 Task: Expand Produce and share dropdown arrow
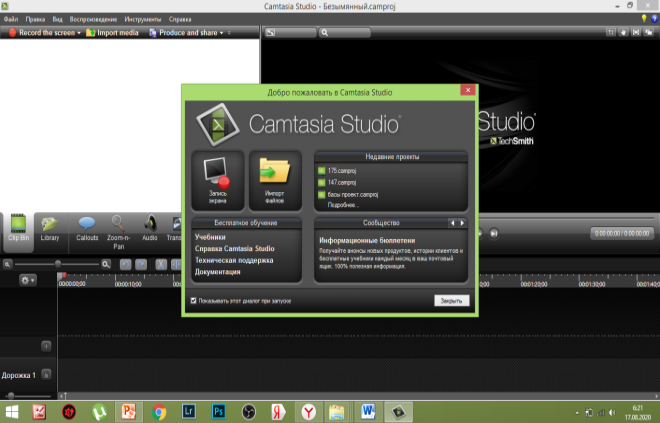pyautogui.click(x=221, y=33)
